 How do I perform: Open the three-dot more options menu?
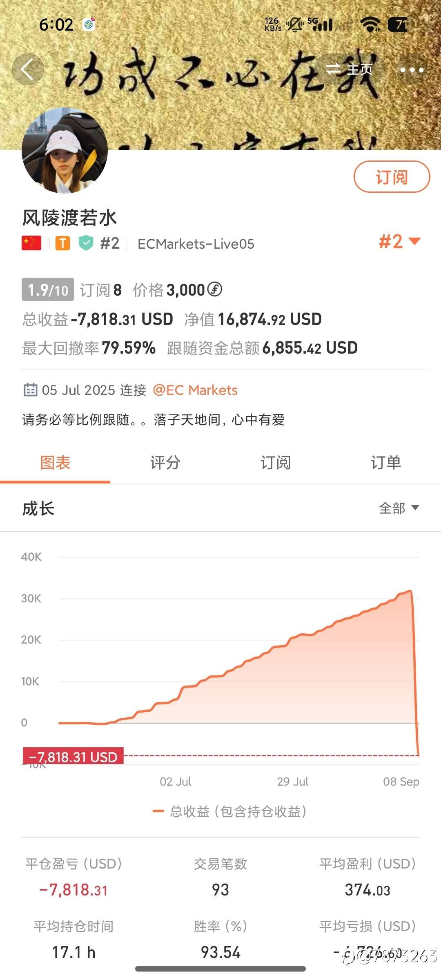point(412,70)
